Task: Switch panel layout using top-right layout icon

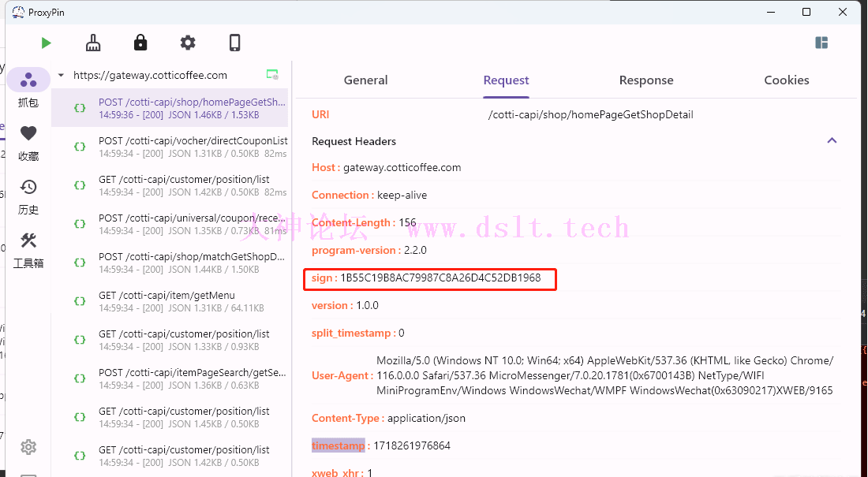Action: point(821,43)
